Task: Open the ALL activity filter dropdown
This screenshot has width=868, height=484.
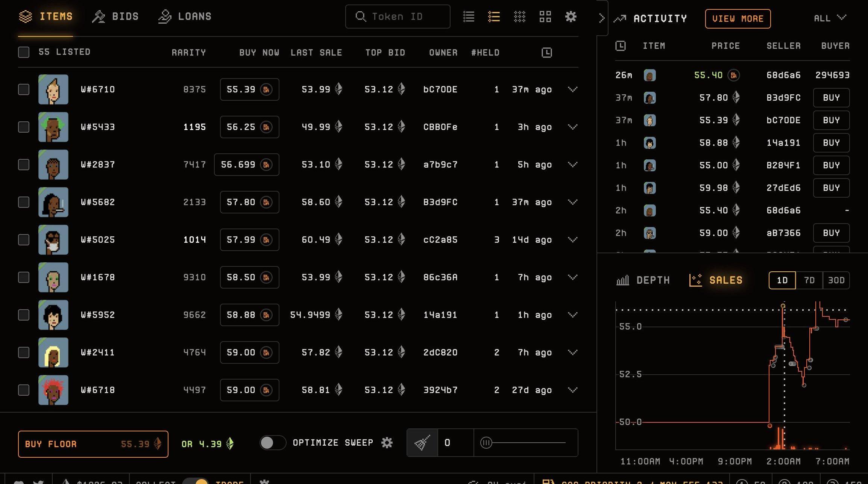Action: pos(830,18)
